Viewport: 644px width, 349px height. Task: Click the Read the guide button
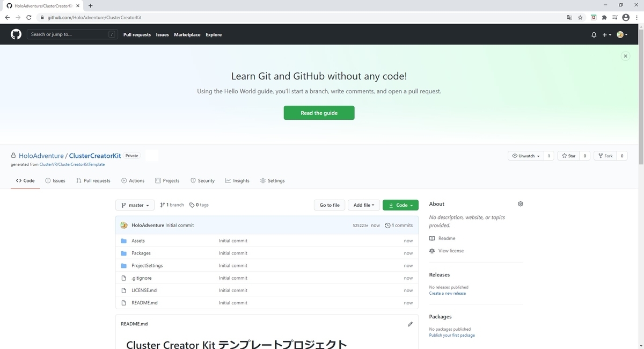click(319, 113)
